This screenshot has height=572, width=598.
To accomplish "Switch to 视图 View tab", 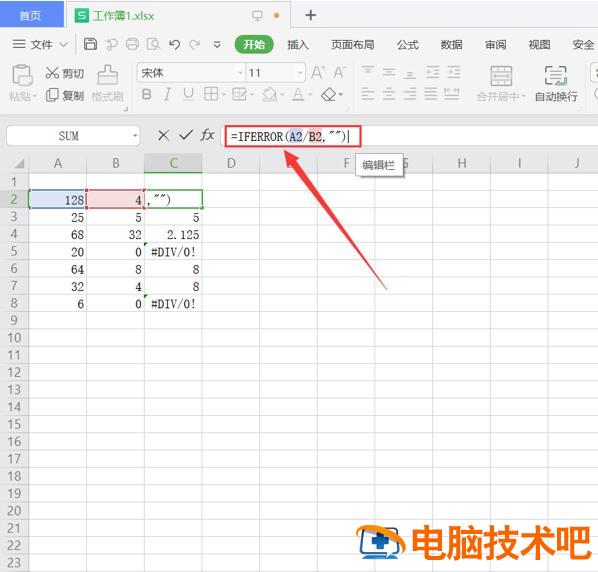I will tap(539, 45).
